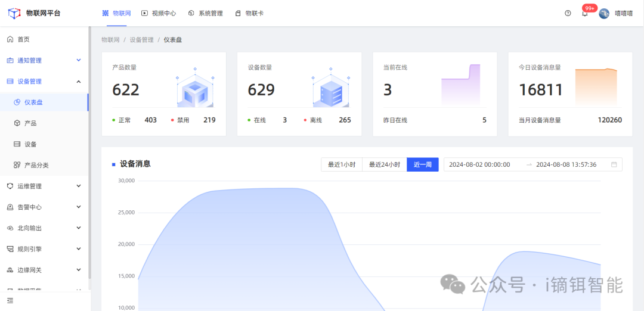Click the home icon beside 首页
The height and width of the screenshot is (311, 644).
point(10,39)
